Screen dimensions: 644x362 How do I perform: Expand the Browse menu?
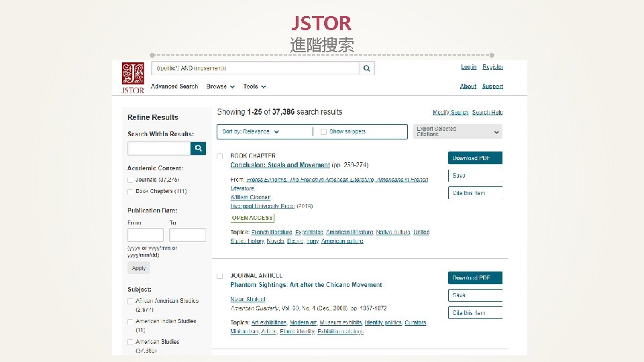click(x=220, y=86)
